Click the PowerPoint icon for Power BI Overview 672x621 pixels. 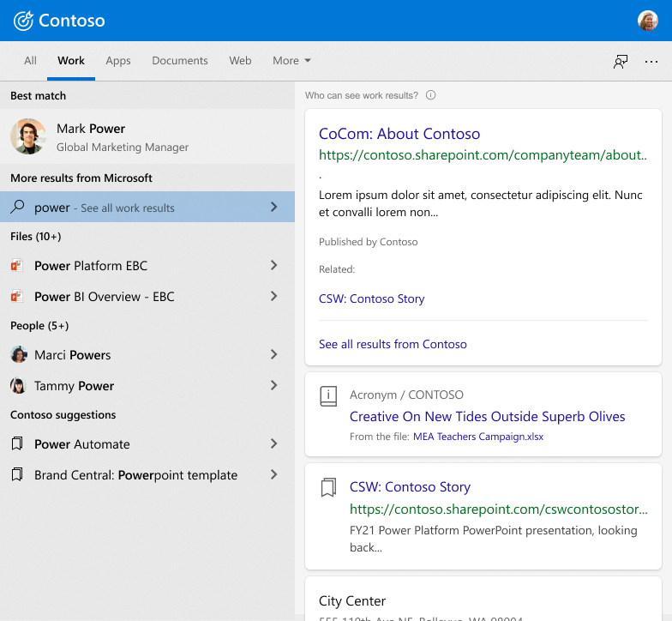[x=17, y=297]
